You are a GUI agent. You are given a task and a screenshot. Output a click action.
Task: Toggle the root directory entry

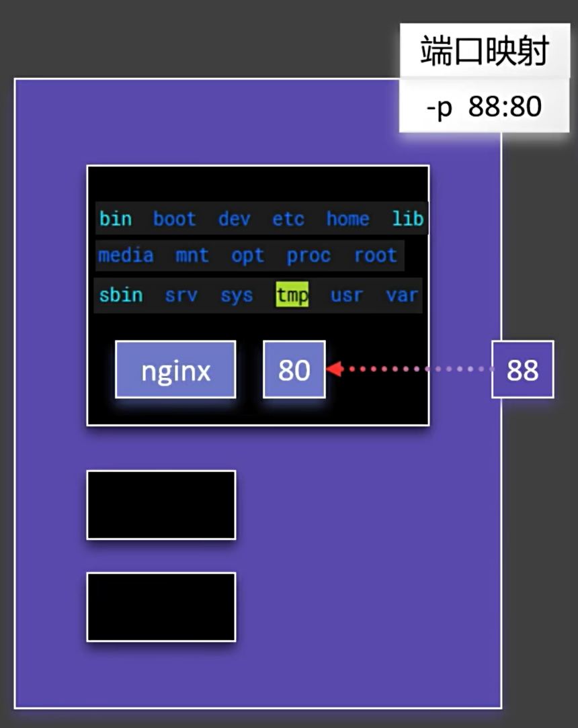point(374,256)
